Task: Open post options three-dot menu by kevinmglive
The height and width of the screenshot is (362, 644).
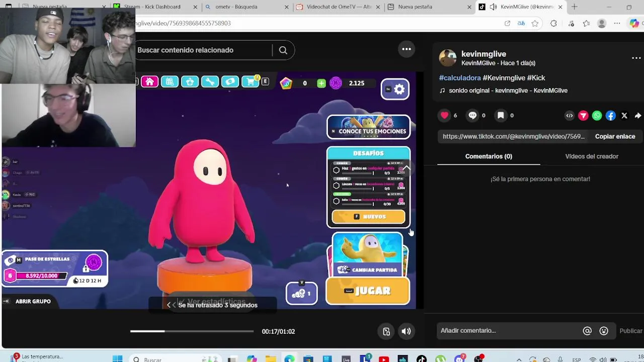Action: click(636, 58)
